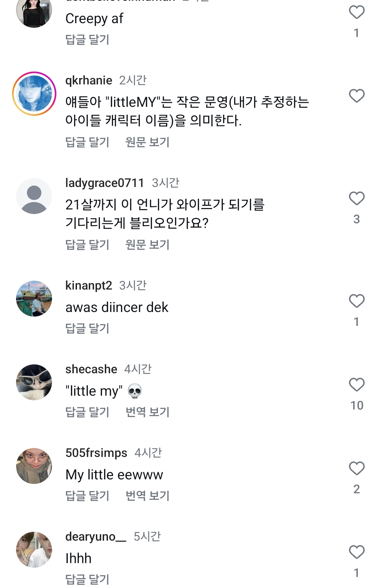This screenshot has height=588, width=385.
Task: Tap heart on ladygrace0711's comment
Action: click(356, 198)
